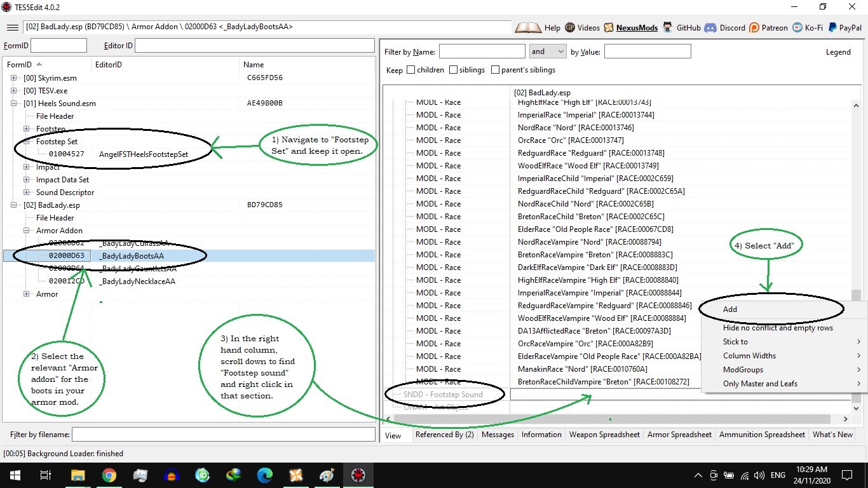Click the Legend button
The height and width of the screenshot is (488, 868).
pyautogui.click(x=838, y=52)
